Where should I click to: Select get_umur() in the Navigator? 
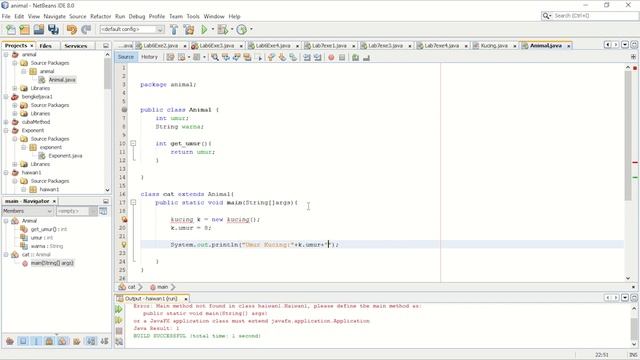click(x=49, y=229)
